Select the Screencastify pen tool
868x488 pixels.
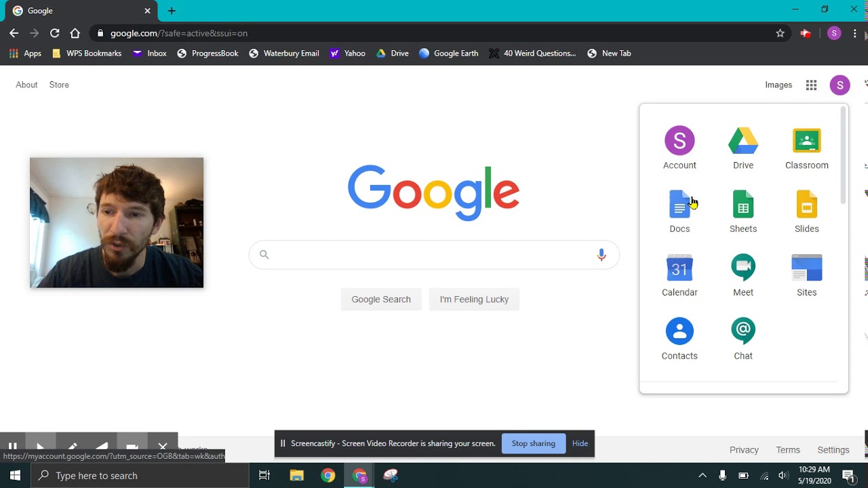click(x=72, y=446)
